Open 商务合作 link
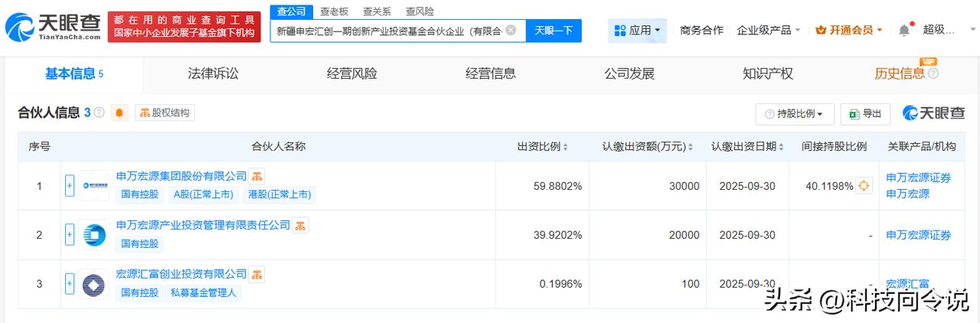Screen dimensions: 980x323 [701, 31]
